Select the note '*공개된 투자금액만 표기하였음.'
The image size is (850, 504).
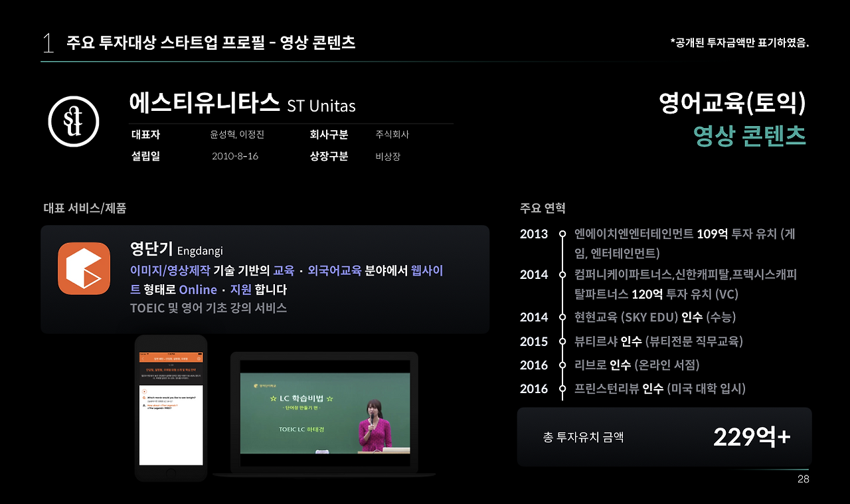740,43
